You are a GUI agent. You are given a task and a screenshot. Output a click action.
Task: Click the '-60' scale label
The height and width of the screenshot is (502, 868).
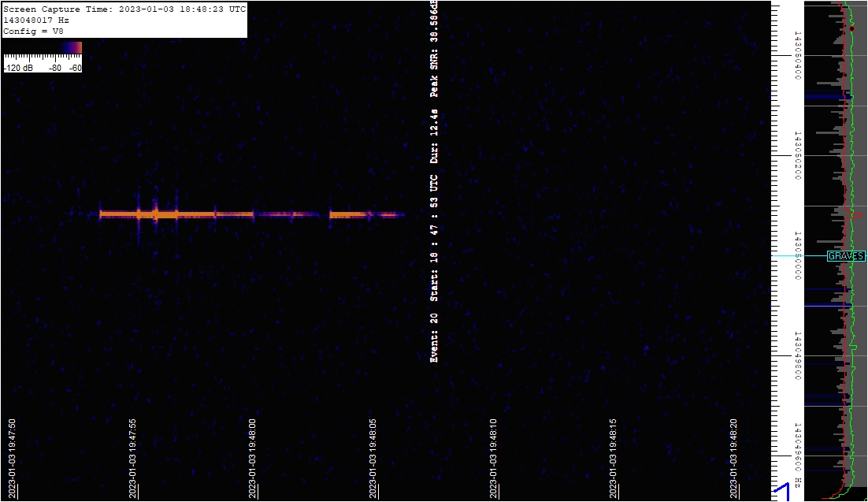76,68
